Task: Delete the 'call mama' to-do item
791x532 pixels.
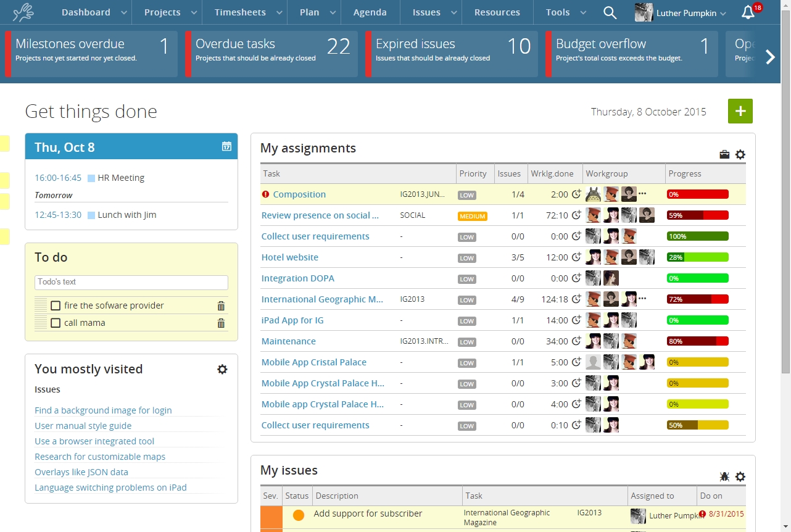Action: (221, 323)
